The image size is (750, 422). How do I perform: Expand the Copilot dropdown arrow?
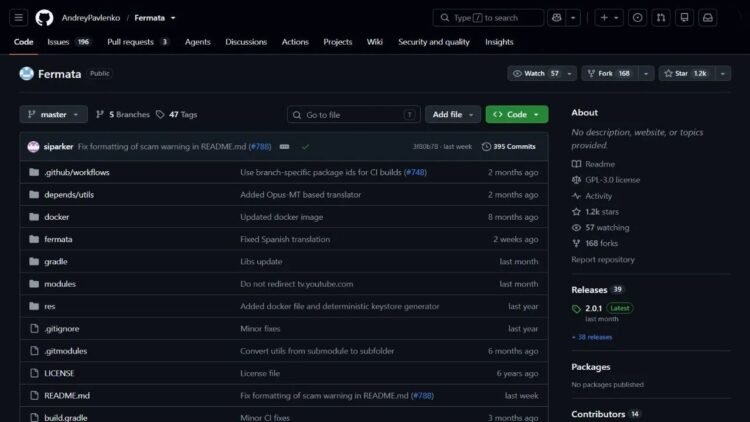tap(573, 18)
